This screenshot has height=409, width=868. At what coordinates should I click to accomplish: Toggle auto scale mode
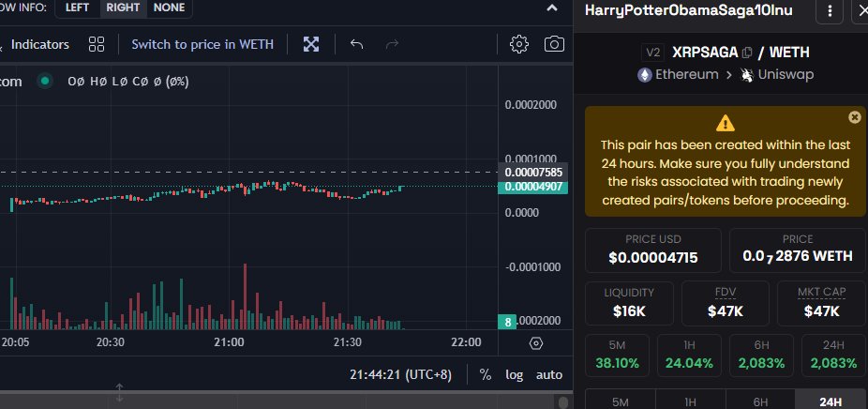[549, 375]
